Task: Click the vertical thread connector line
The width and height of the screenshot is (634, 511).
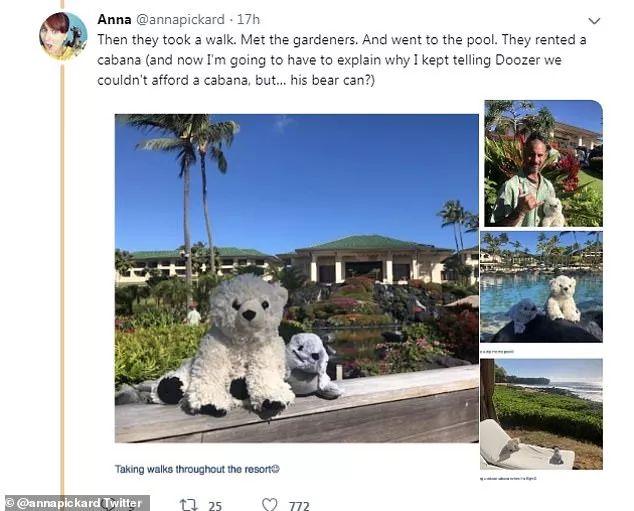Action: (x=62, y=279)
